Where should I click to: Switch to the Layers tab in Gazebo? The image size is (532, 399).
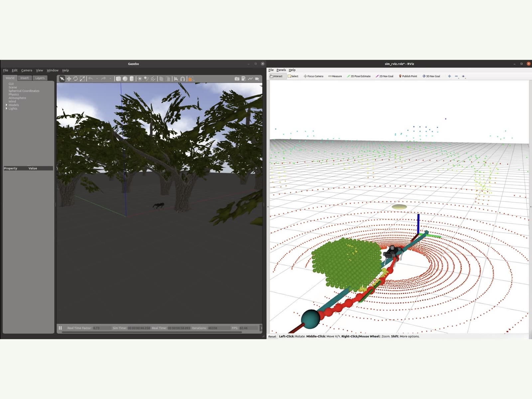click(40, 78)
